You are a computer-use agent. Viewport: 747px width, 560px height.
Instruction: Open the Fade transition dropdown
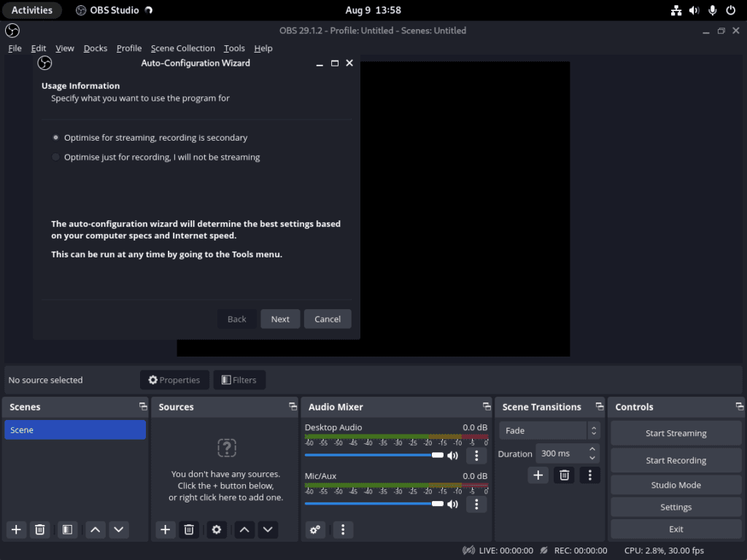[543, 430]
